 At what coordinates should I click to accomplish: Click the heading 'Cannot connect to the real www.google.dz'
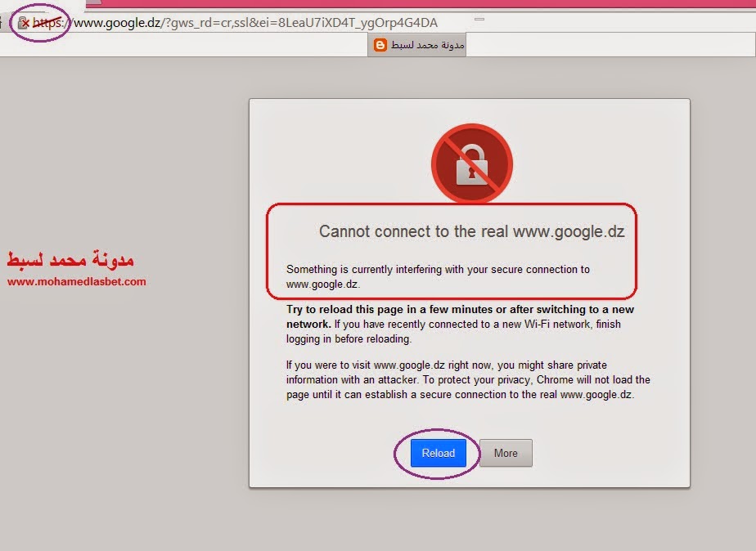(x=472, y=231)
